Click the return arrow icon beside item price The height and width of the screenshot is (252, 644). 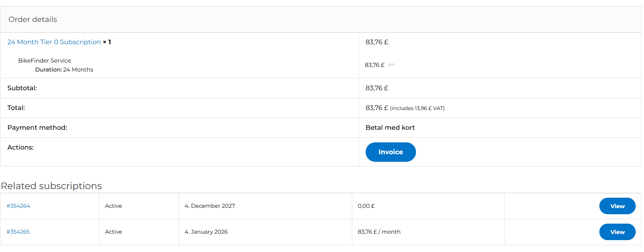click(392, 65)
